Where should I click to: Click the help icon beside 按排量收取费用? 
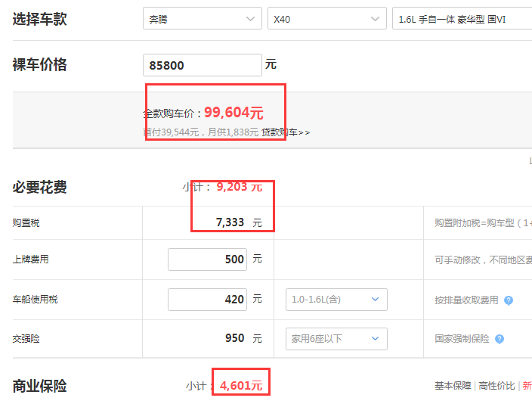509,300
